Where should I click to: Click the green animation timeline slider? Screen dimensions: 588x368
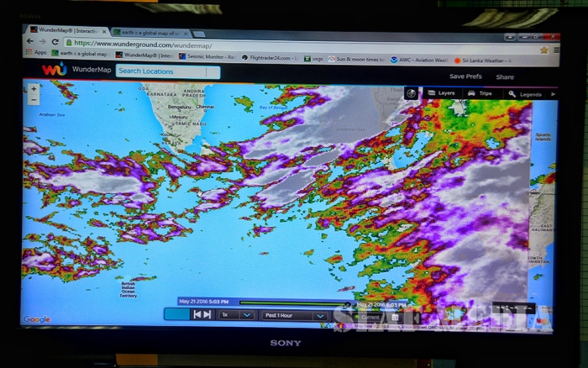tap(294, 302)
